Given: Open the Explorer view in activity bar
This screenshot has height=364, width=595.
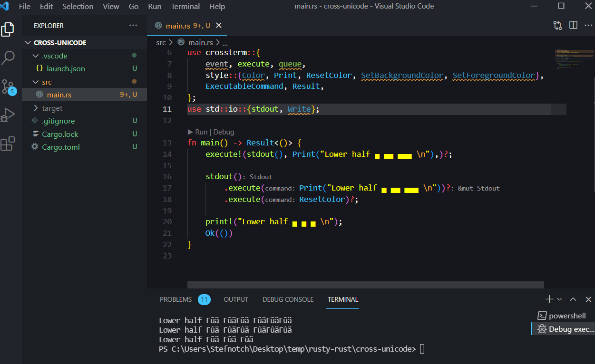Looking at the screenshot, I should coord(8,29).
